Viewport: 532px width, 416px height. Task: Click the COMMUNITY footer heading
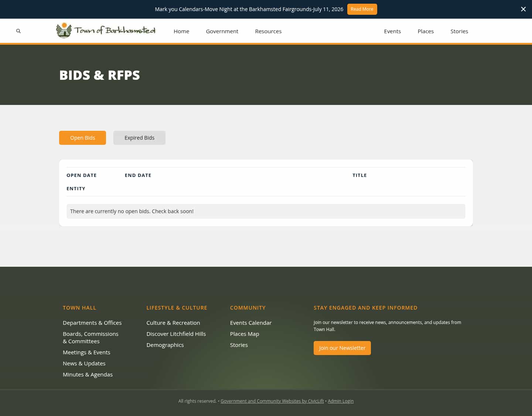pyautogui.click(x=248, y=308)
